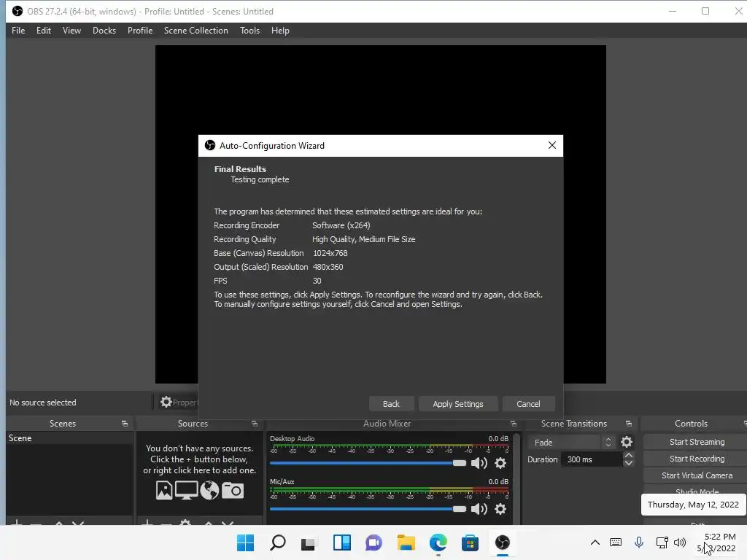Open the Fade transition dropdown
The image size is (747, 560).
(570, 443)
